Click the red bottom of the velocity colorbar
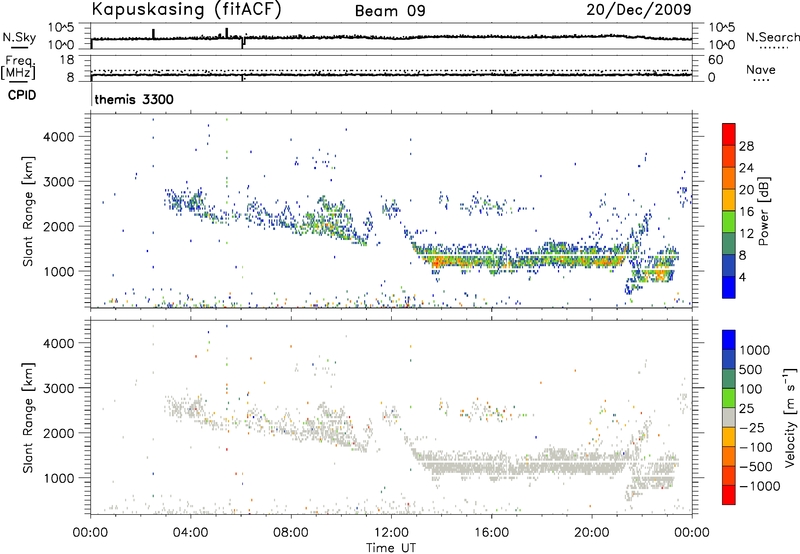This screenshot has height=554, width=800. [x=729, y=495]
